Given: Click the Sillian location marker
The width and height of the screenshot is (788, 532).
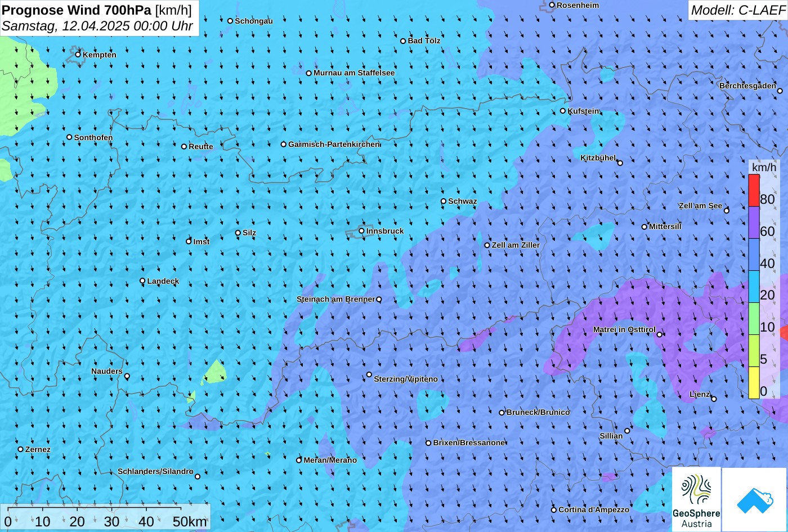Looking at the screenshot, I should point(627,431).
